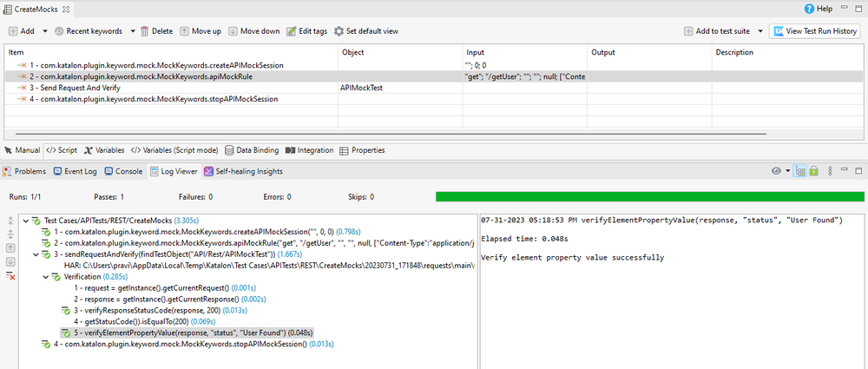Screen dimensions: 868x369
Task: Click the eye icon in Log Viewer toolbar
Action: [776, 171]
